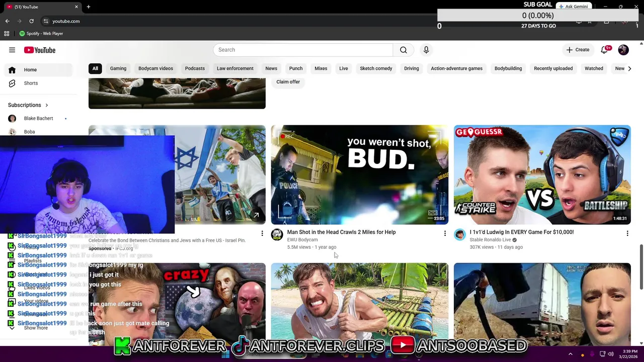Click the Claim offer button

[x=288, y=82]
